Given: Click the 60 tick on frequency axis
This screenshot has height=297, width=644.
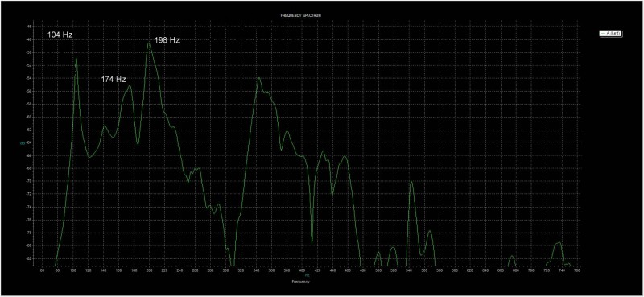Looking at the screenshot, I should click(42, 270).
